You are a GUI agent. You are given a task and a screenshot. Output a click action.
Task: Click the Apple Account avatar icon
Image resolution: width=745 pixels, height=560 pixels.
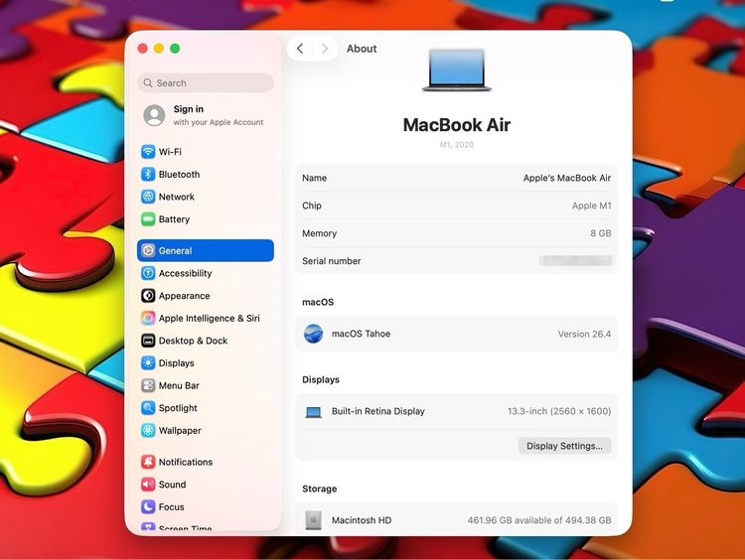click(154, 115)
